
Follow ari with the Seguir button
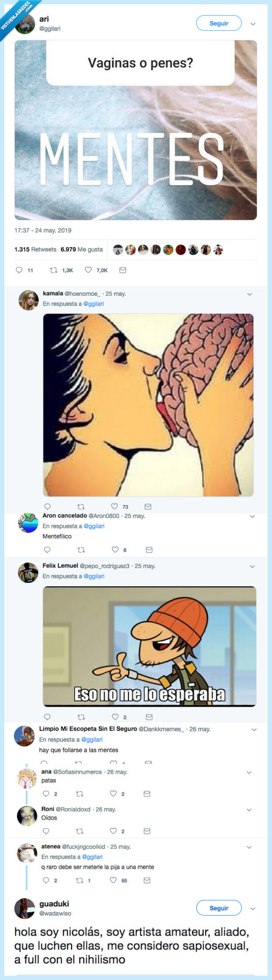point(218,23)
